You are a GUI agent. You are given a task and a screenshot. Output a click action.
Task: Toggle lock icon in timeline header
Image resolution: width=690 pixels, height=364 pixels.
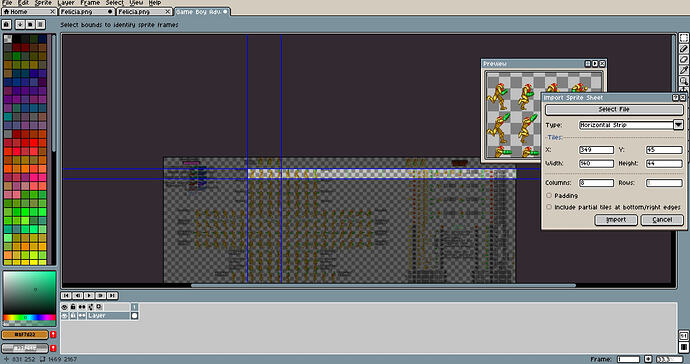(73, 307)
